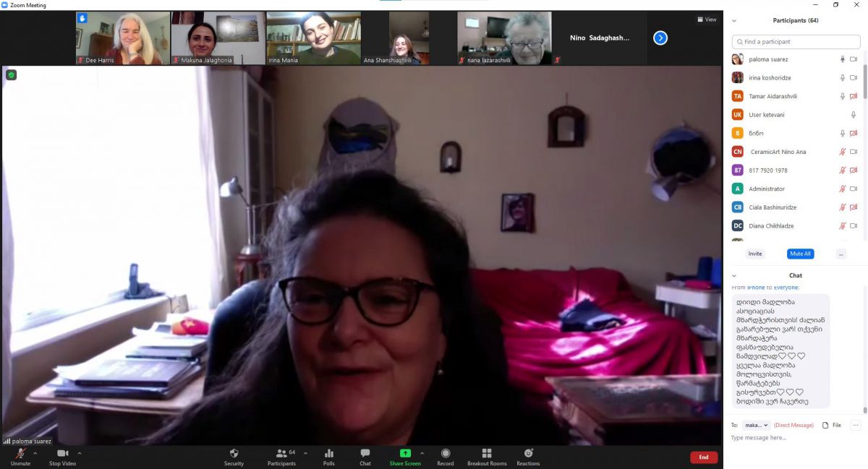The height and width of the screenshot is (469, 868).
Task: Open the Chat icon in toolbar
Action: (365, 454)
